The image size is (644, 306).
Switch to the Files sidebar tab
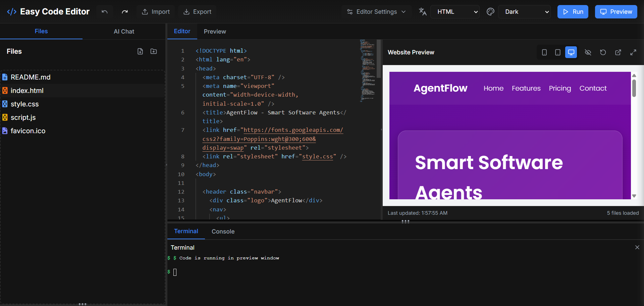[x=41, y=31]
